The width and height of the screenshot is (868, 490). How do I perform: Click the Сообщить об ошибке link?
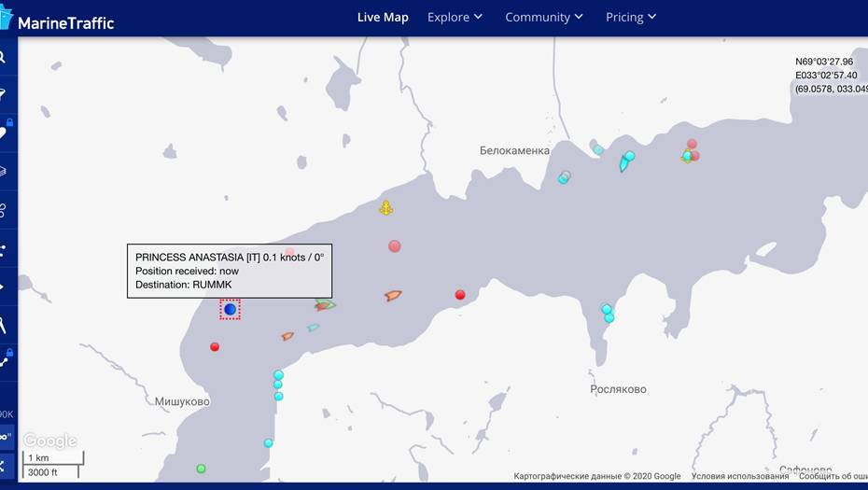[x=833, y=476]
